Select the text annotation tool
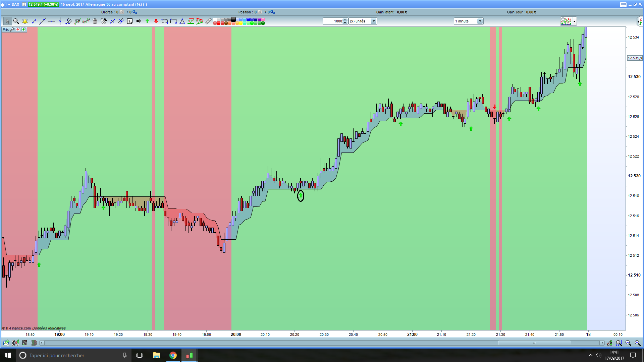 coord(130,21)
